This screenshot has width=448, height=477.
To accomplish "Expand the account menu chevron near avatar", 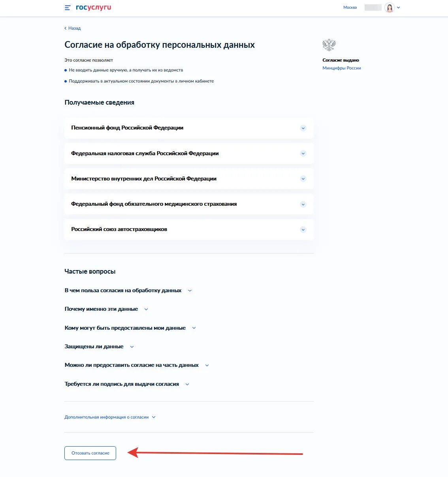I will [x=398, y=8].
